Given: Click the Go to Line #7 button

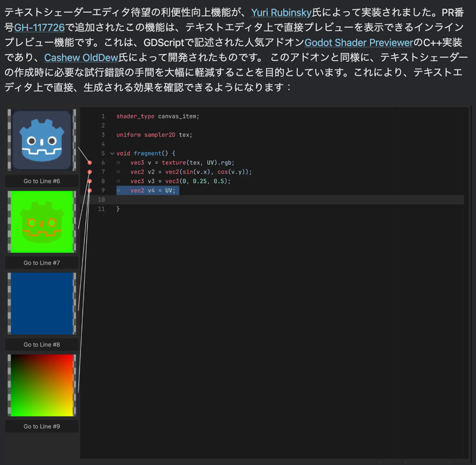Looking at the screenshot, I should click(x=41, y=262).
